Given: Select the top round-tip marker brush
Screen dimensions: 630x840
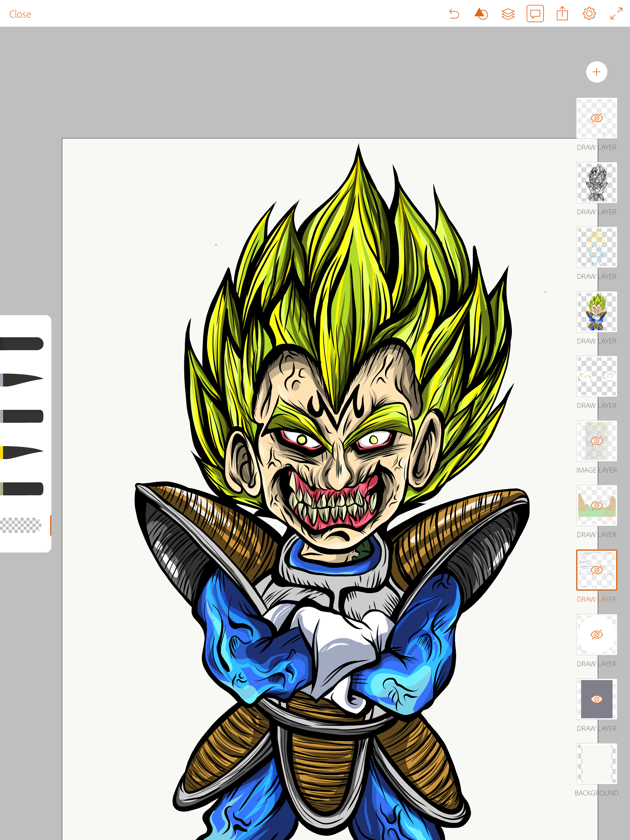Looking at the screenshot, I should [x=22, y=344].
